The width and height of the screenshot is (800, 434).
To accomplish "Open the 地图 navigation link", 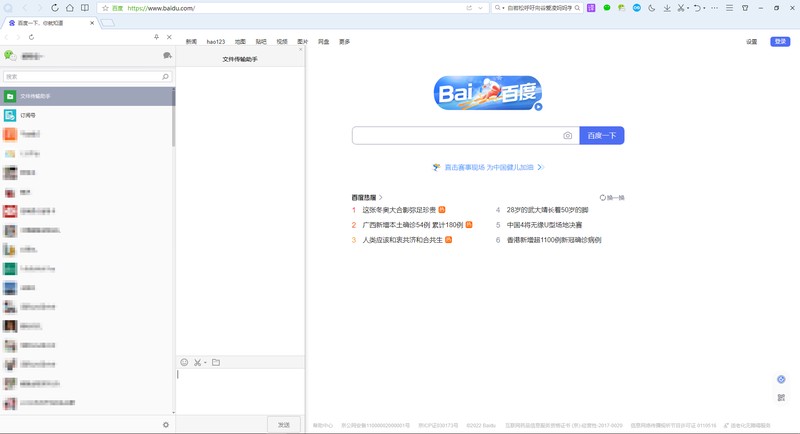I will (240, 42).
